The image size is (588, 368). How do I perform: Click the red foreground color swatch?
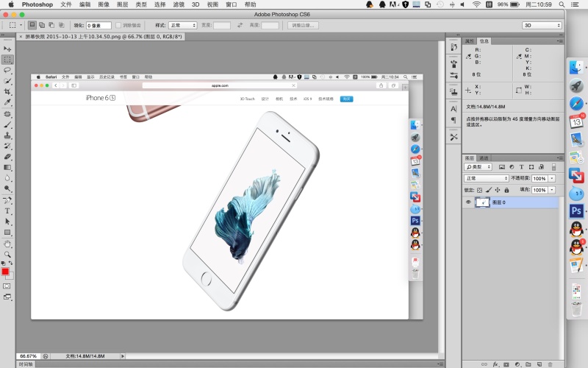5,272
